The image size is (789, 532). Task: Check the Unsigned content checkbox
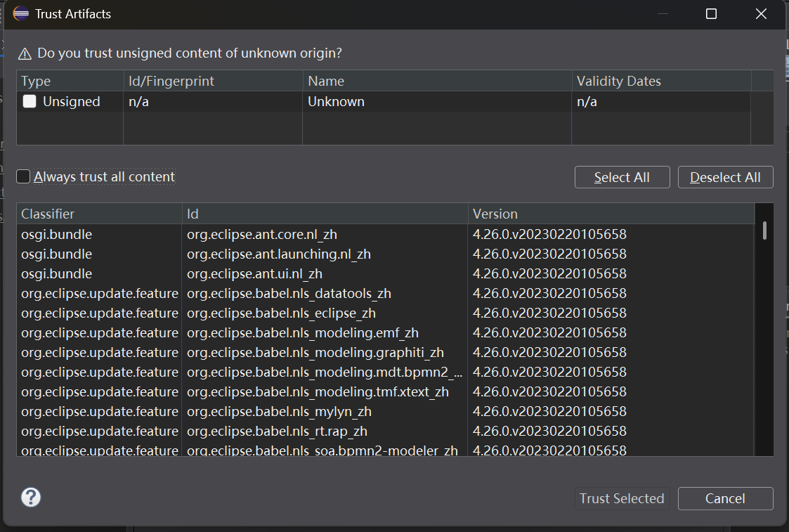30,101
